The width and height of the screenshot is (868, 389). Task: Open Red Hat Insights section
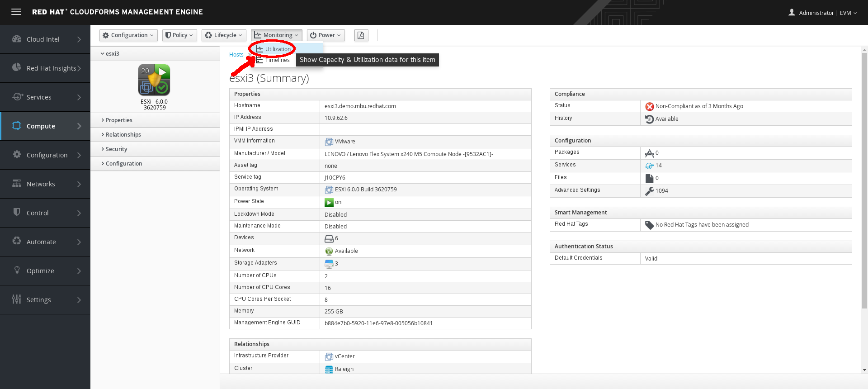[x=45, y=68]
